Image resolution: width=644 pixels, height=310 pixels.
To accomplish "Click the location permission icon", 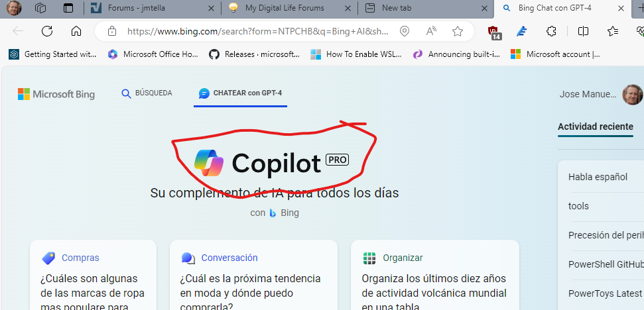I will click(405, 31).
